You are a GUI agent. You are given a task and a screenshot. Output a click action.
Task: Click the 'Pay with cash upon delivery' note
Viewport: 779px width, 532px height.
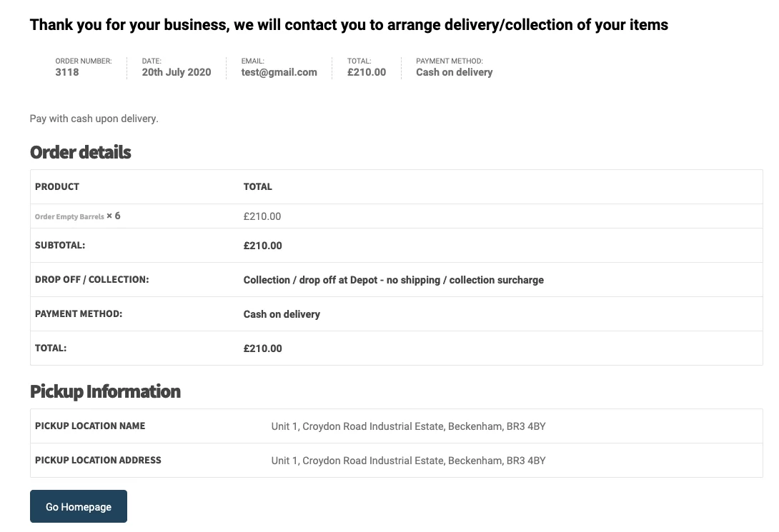pyautogui.click(x=94, y=119)
